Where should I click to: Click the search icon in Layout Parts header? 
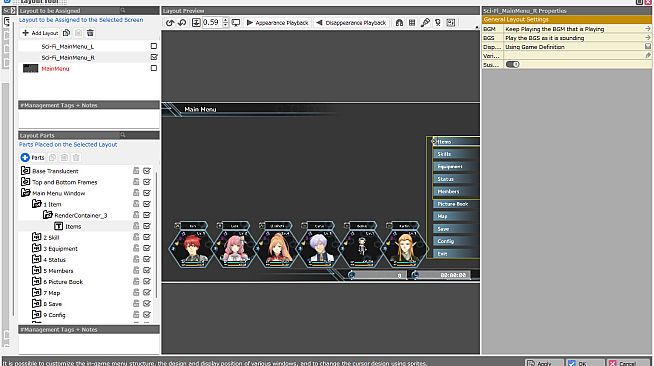pyautogui.click(x=123, y=135)
